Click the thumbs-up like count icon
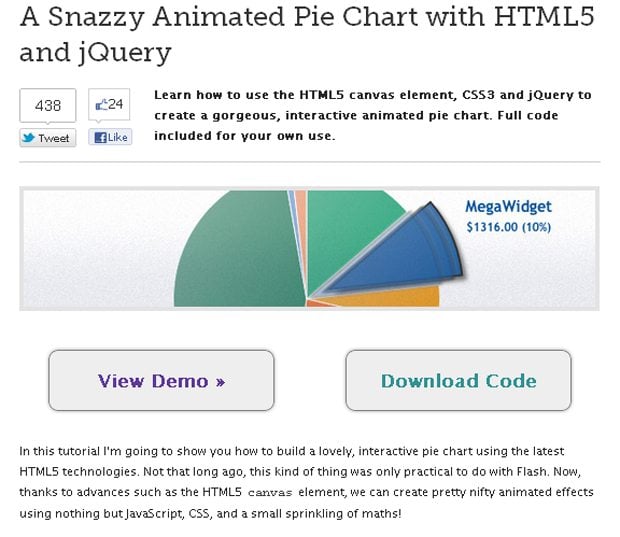The height and width of the screenshot is (537, 620). (x=102, y=105)
